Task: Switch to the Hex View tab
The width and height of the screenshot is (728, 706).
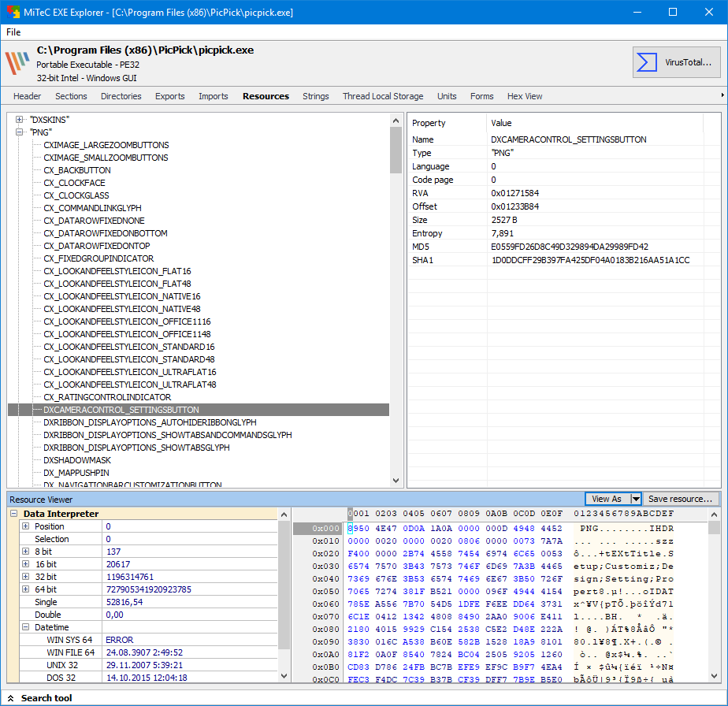Action: point(525,96)
